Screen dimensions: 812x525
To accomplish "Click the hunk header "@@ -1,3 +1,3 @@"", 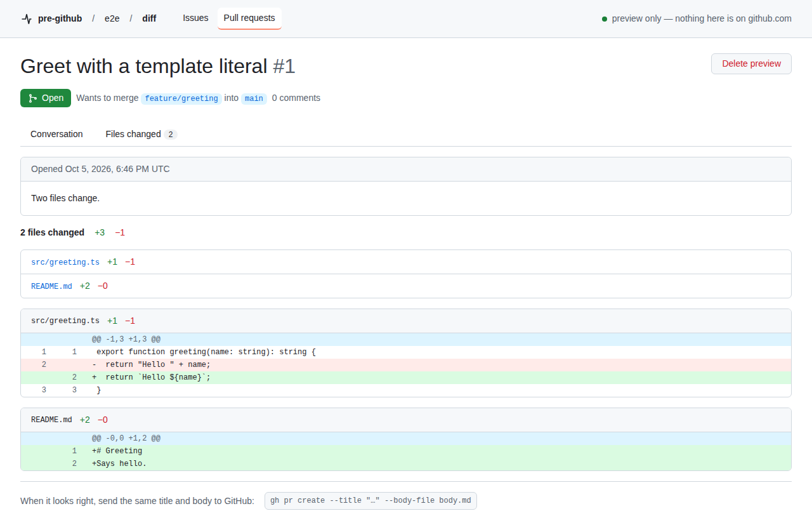I will [126, 340].
